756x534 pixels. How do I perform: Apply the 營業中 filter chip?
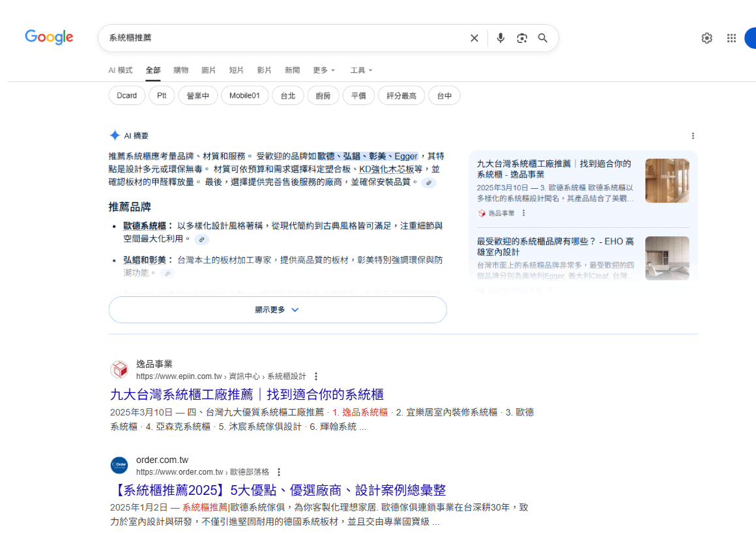click(197, 96)
